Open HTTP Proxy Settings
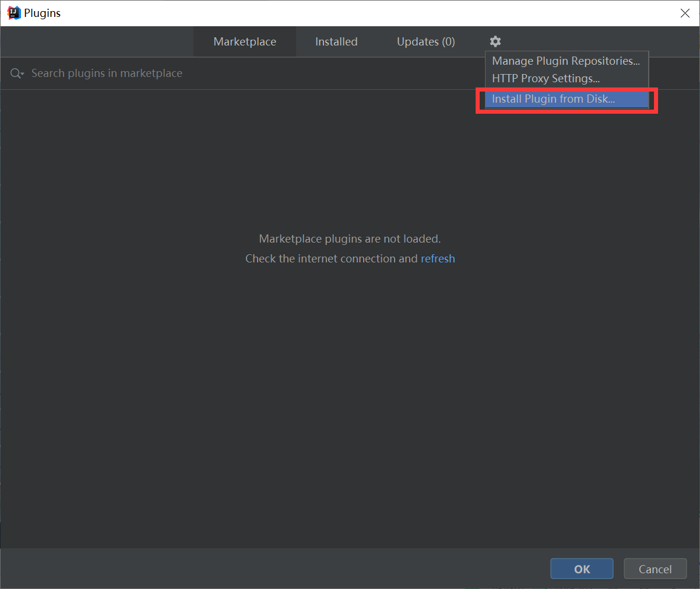Image resolution: width=700 pixels, height=589 pixels. pos(546,78)
